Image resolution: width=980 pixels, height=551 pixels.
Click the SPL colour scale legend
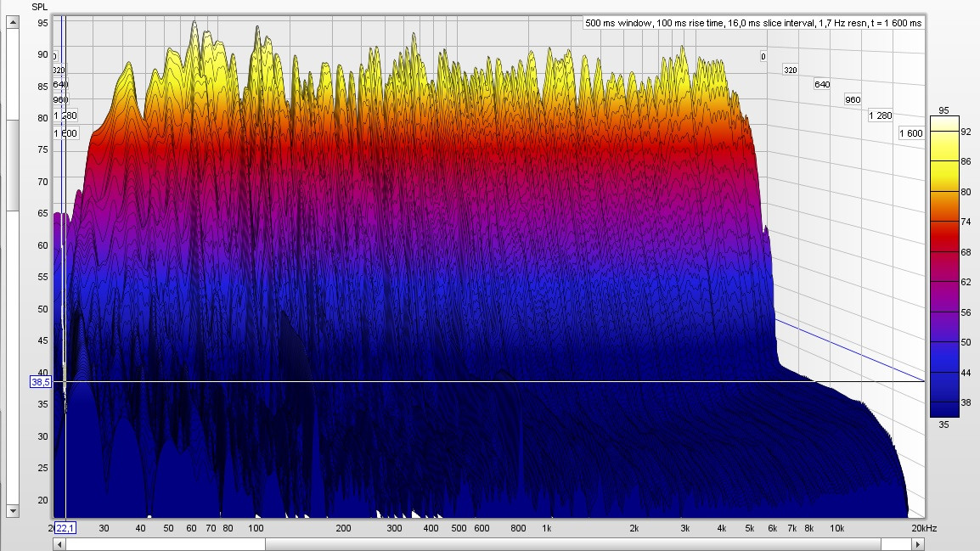pos(944,266)
